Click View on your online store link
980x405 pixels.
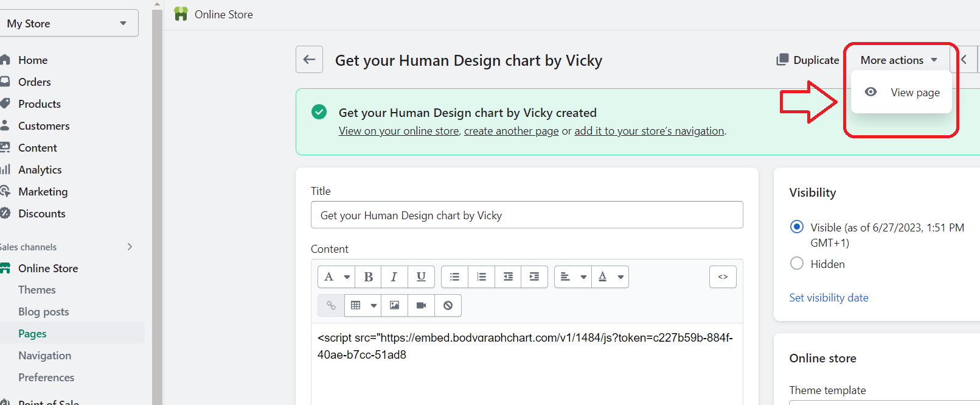pos(398,131)
